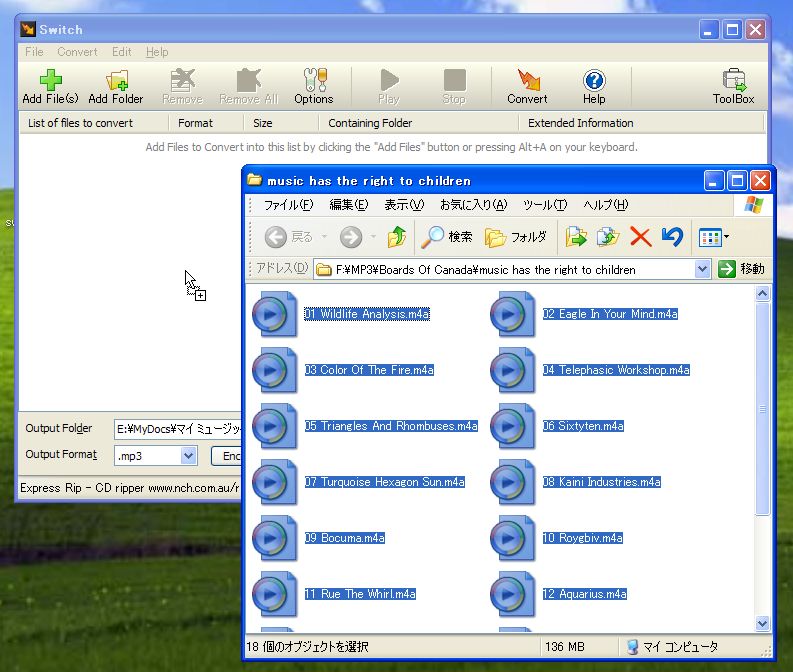Open the 表示(V) menu in Explorer
The image size is (793, 672).
[404, 205]
